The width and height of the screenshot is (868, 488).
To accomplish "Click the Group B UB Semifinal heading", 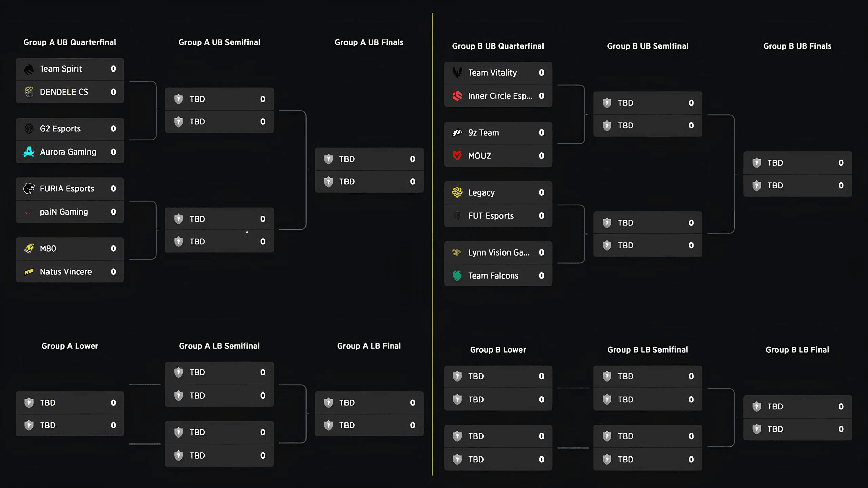I will [648, 46].
